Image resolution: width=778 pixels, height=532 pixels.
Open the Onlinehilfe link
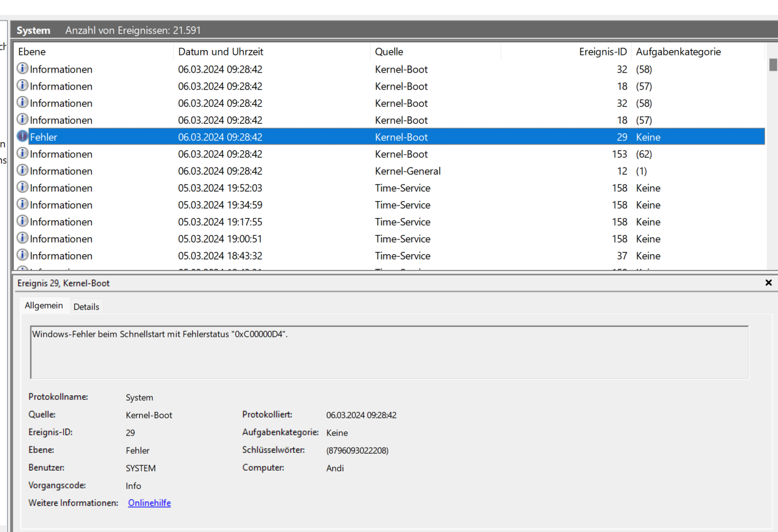point(149,503)
